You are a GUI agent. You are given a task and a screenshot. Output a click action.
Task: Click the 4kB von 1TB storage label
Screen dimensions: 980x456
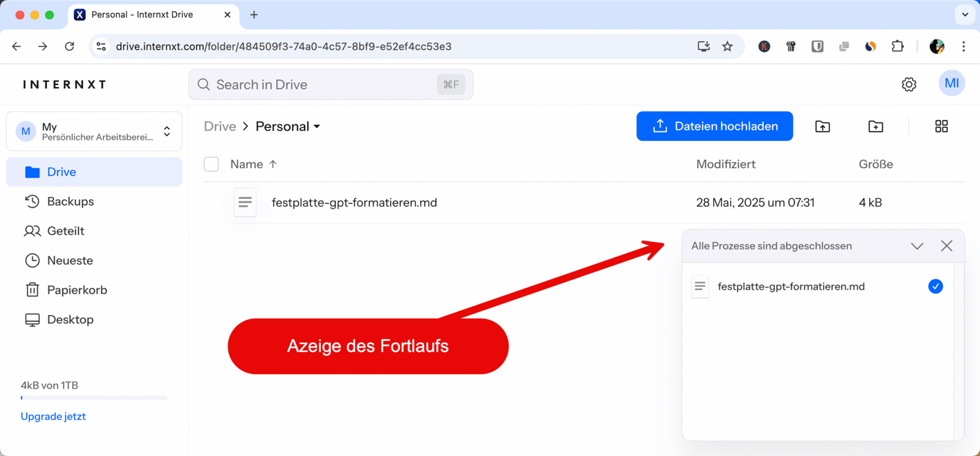click(x=50, y=386)
